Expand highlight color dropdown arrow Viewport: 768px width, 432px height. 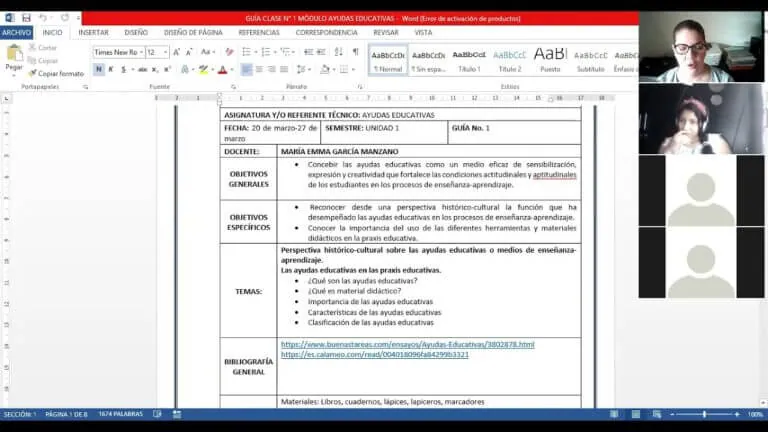tap(213, 70)
